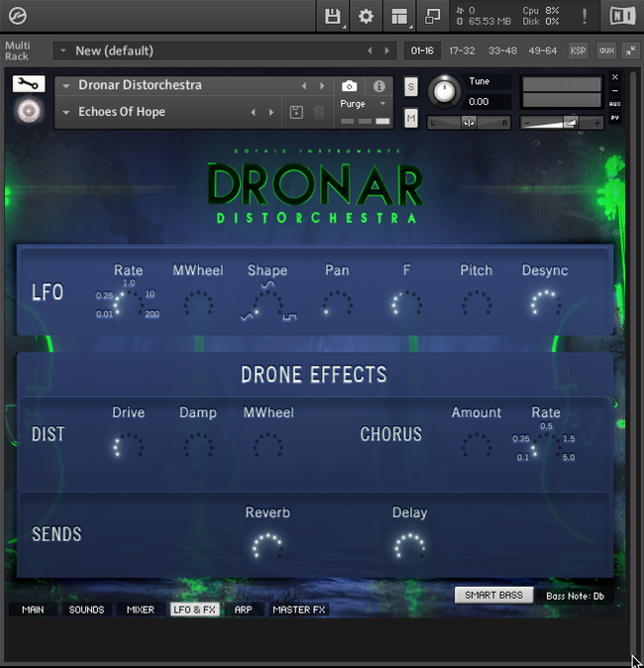
Task: Click the Chorus Rate knob
Action: 547,447
